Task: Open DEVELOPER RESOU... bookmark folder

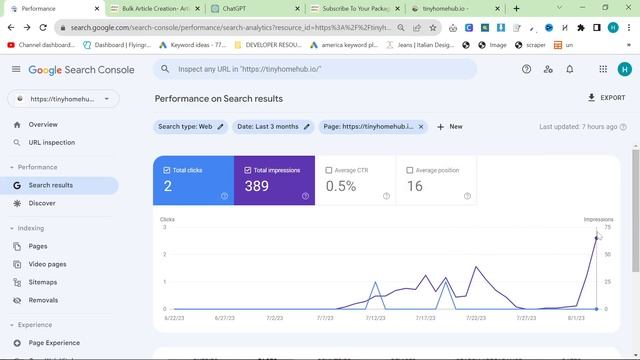Action: coord(268,45)
